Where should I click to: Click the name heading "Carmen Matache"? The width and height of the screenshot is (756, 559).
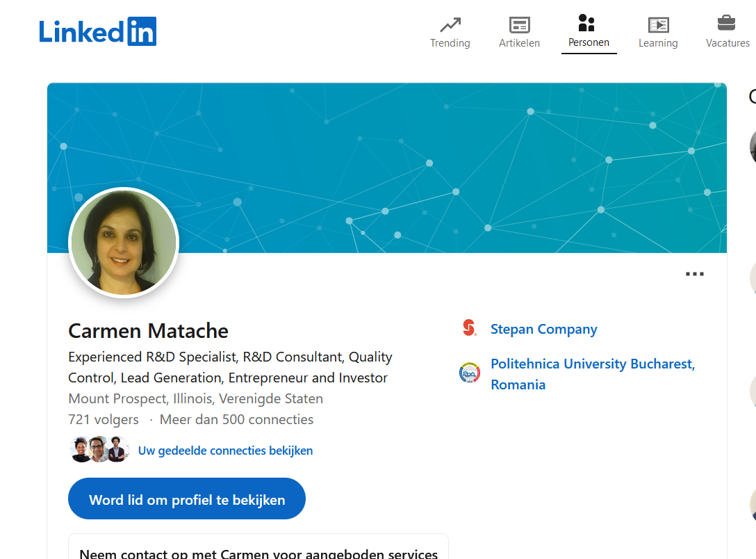coord(148,331)
